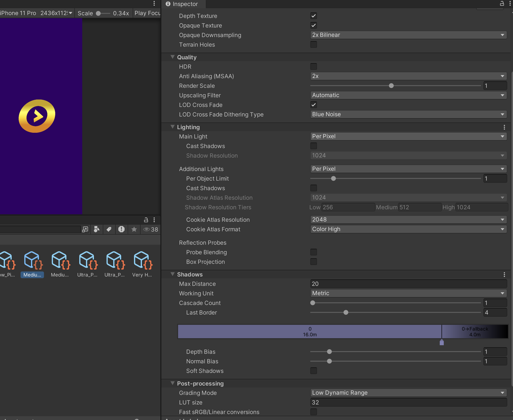Screen dimensions: 513x420
Task: Open the Lighting section options menu
Action: coord(504,127)
